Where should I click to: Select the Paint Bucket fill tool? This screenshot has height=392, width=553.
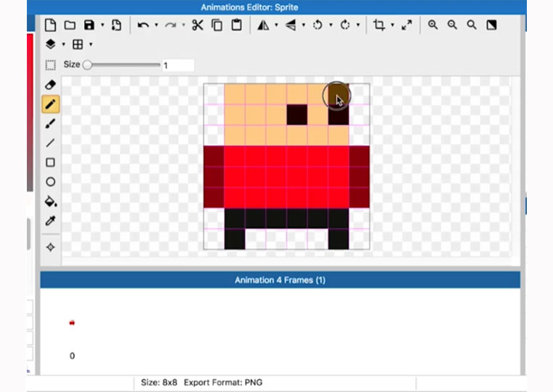(x=51, y=201)
